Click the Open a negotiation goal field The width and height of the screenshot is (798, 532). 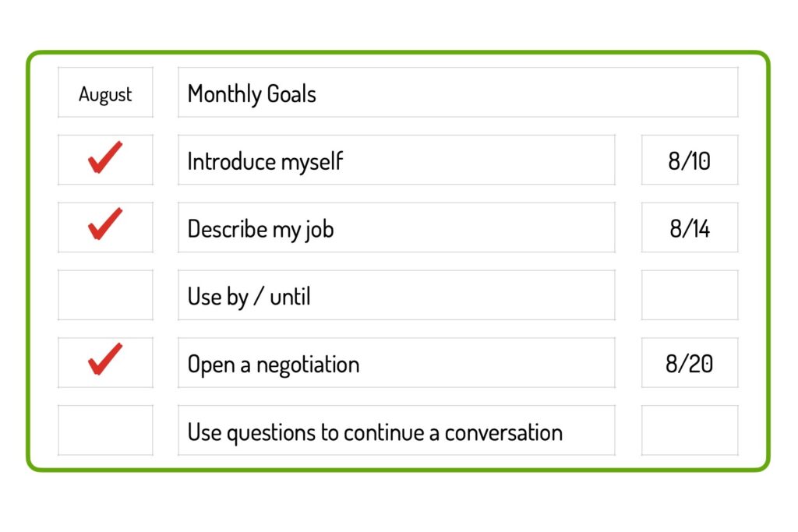(x=397, y=363)
